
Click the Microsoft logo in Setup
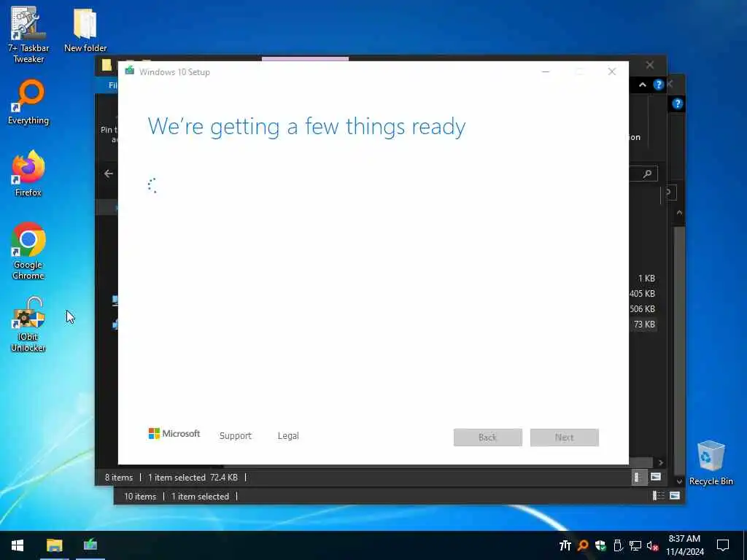tap(174, 433)
